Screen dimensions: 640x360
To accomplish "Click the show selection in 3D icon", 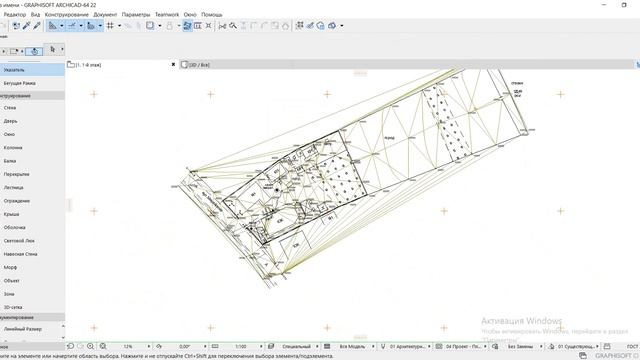I will tap(332, 26).
